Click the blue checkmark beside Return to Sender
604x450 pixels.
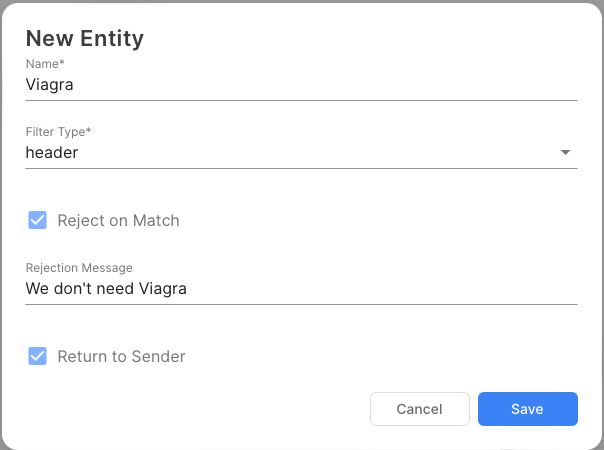(x=38, y=356)
